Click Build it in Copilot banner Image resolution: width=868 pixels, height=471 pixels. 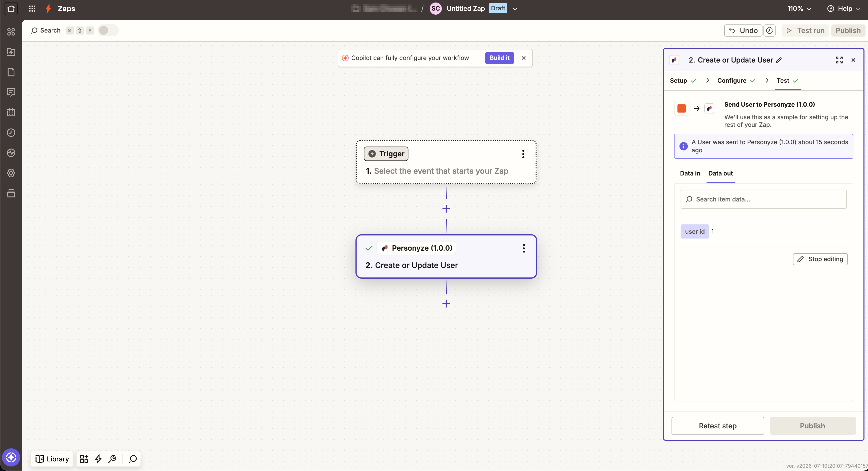pos(499,58)
